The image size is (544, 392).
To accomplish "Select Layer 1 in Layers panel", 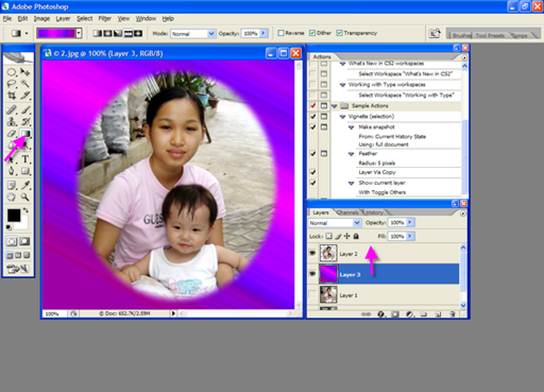I will (x=390, y=295).
